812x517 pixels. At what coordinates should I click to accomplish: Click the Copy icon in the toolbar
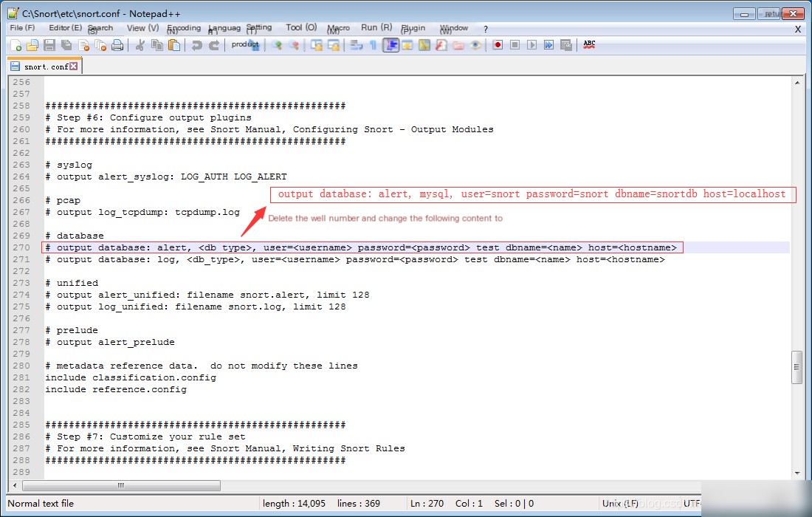coord(157,46)
